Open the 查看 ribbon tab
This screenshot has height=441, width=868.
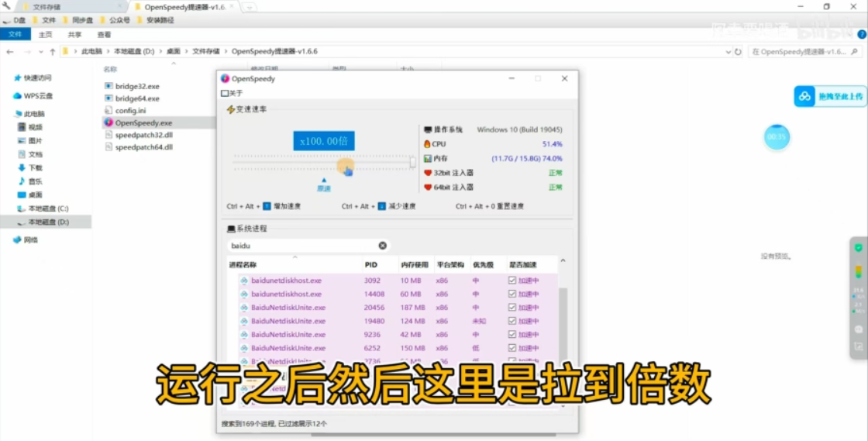[x=104, y=34]
